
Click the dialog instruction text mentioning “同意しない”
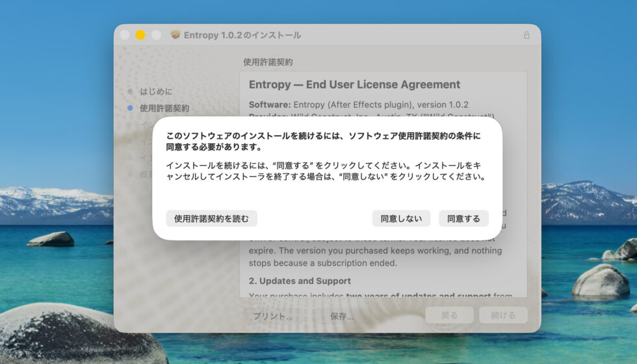(x=326, y=171)
